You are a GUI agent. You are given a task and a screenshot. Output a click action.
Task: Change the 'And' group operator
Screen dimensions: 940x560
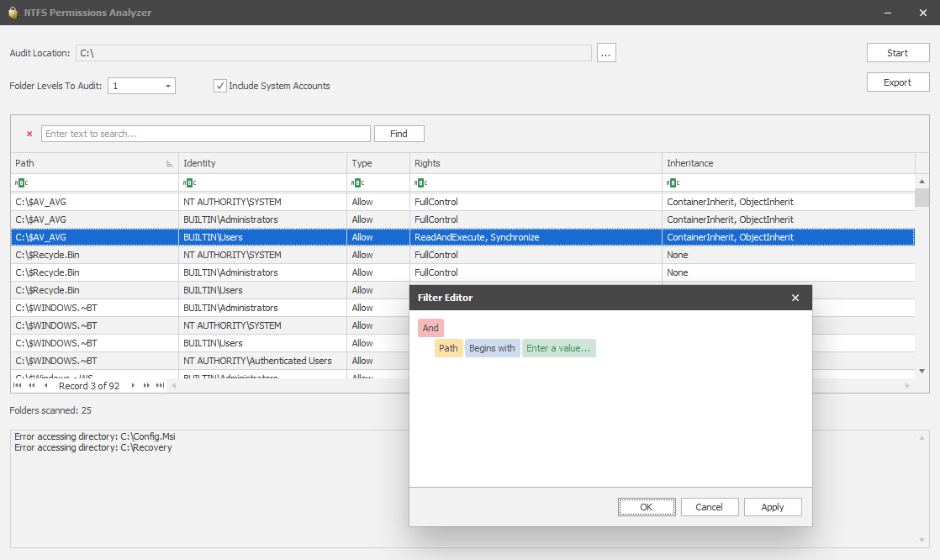pos(430,328)
